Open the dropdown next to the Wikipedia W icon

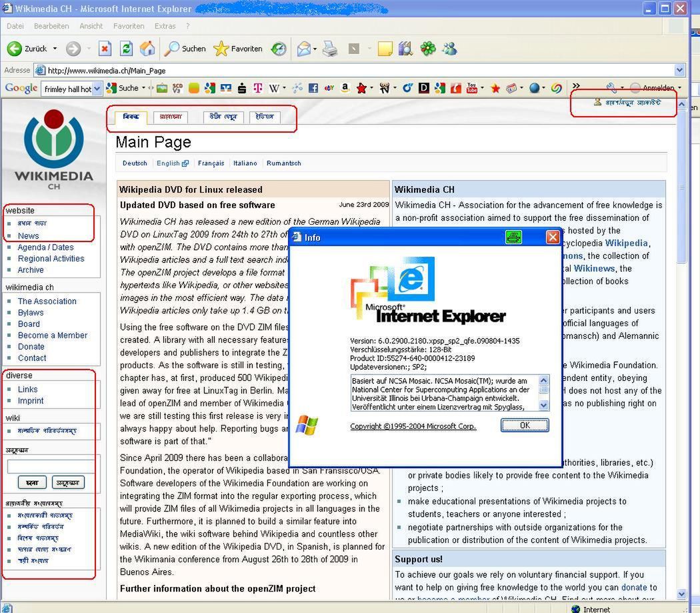[283, 88]
